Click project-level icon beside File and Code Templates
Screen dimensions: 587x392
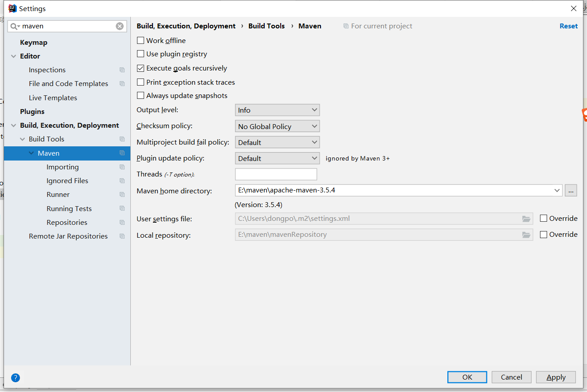coord(122,84)
